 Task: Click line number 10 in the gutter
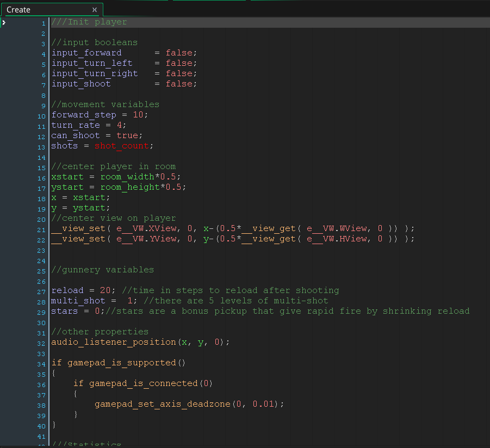42,115
